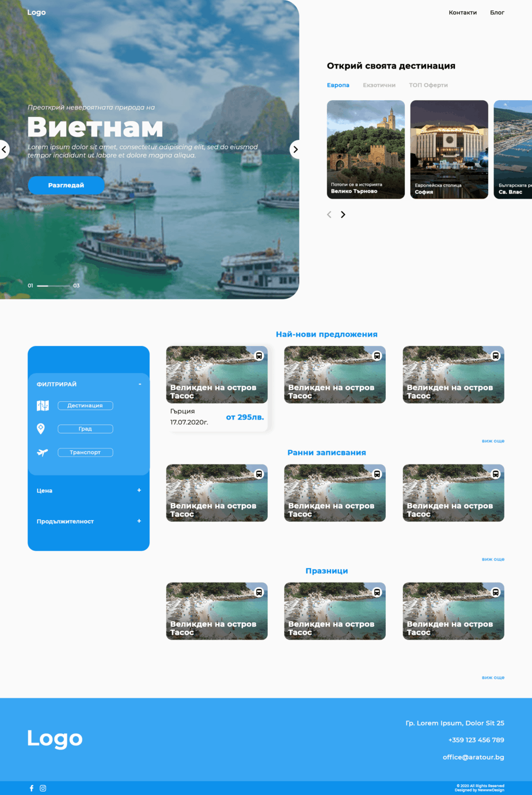This screenshot has width=532, height=795.
Task: Click the Разгледай button on the hero banner
Action: [x=66, y=185]
